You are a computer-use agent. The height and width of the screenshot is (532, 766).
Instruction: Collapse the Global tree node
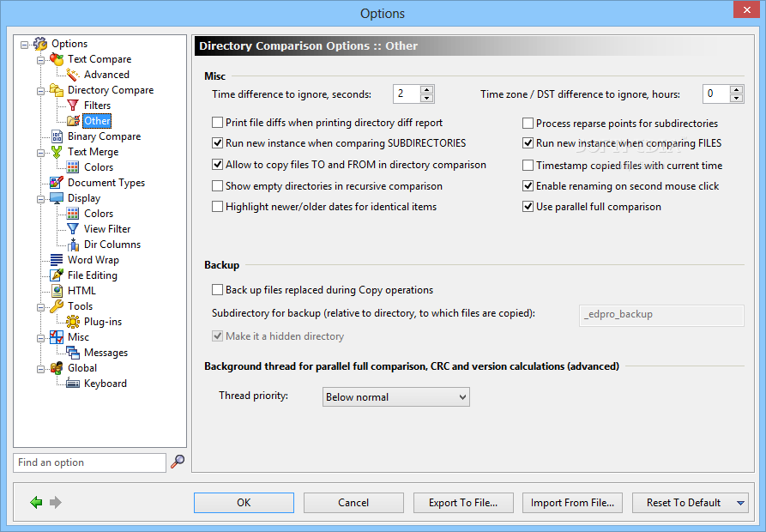click(x=41, y=369)
